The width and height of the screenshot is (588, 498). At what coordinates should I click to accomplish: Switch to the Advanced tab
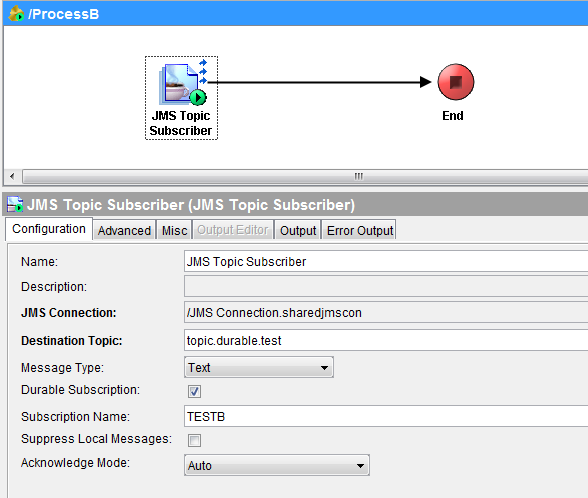click(124, 230)
